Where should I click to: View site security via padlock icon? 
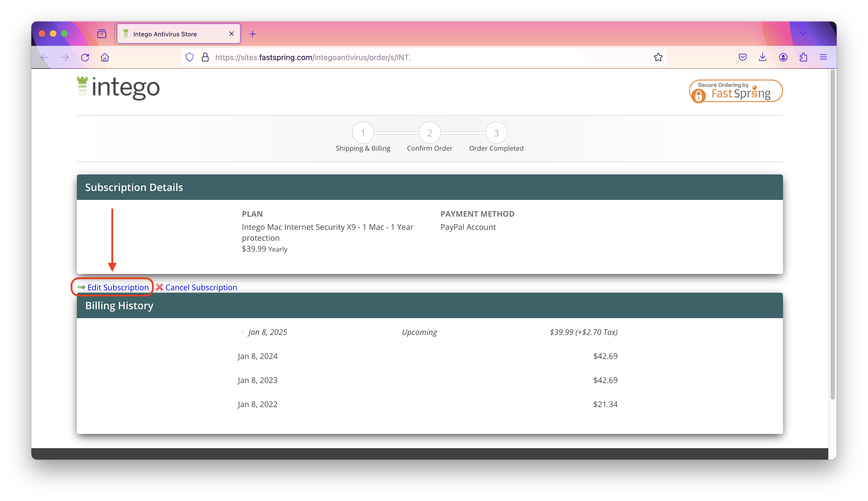[x=205, y=57]
